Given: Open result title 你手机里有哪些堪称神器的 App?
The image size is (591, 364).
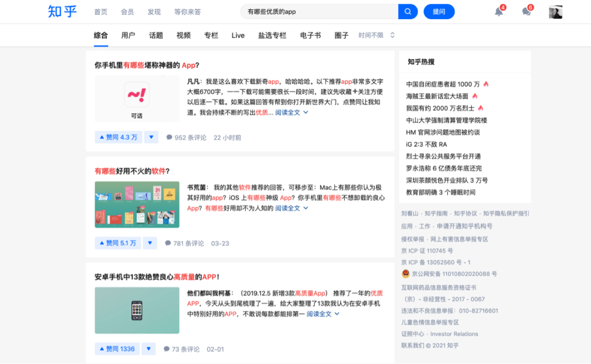Looking at the screenshot, I should (147, 65).
